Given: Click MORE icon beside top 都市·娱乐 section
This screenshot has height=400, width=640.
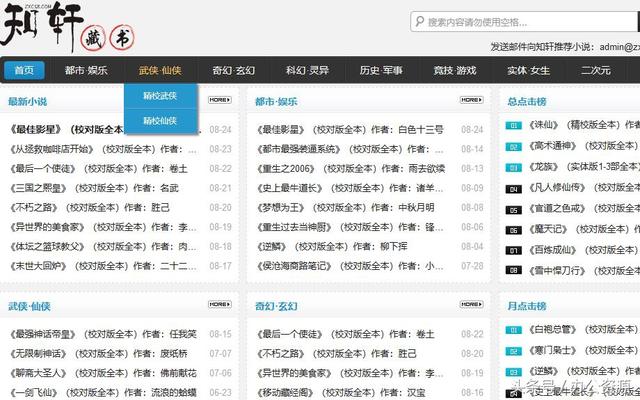Looking at the screenshot, I should (472, 100).
